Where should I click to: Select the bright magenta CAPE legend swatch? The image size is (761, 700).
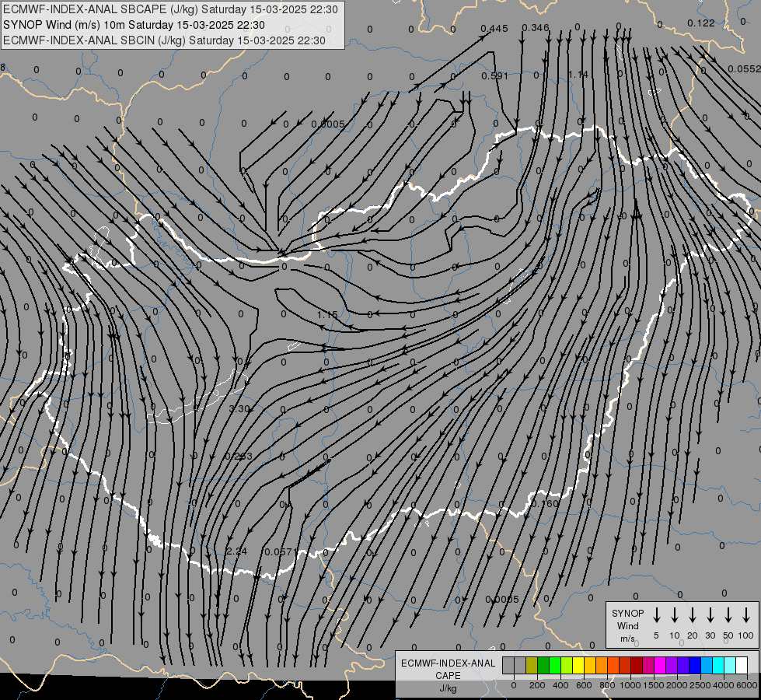click(x=660, y=665)
